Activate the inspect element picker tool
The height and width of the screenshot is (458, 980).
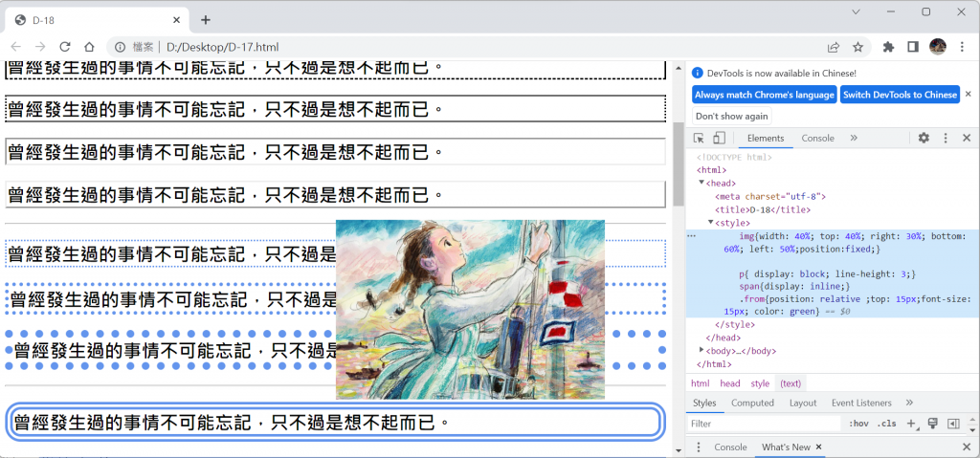click(700, 138)
